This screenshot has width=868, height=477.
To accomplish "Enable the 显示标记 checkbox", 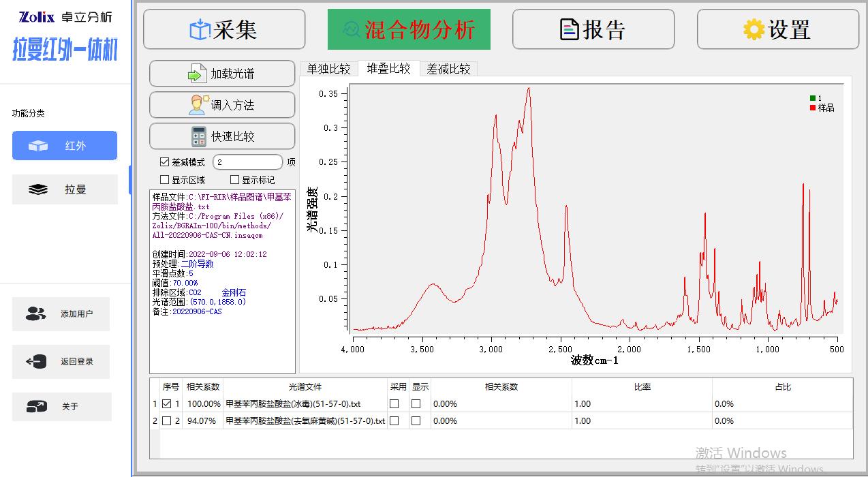I will [x=234, y=180].
